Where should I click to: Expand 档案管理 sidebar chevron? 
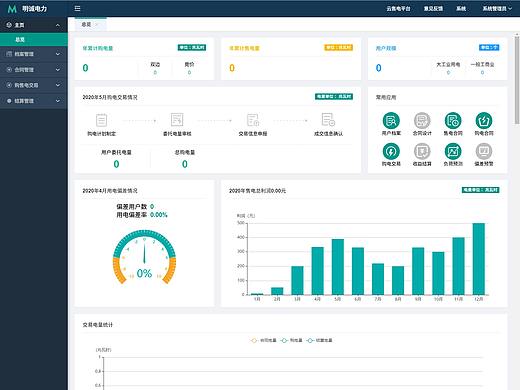click(x=58, y=54)
